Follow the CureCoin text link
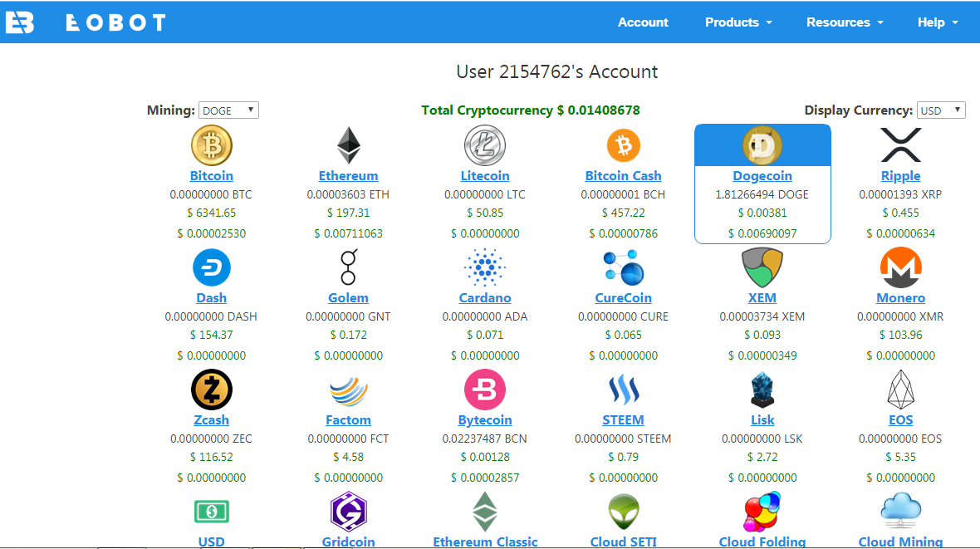 pyautogui.click(x=623, y=297)
